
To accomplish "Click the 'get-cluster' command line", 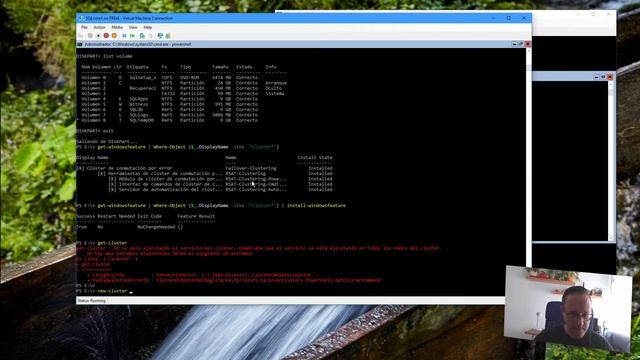I will pyautogui.click(x=112, y=243).
